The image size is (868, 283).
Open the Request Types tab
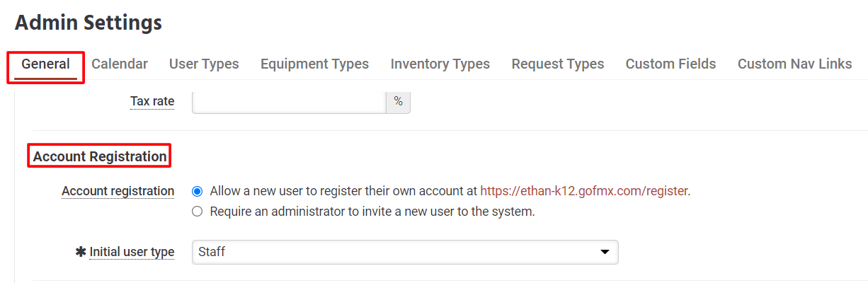click(x=558, y=64)
